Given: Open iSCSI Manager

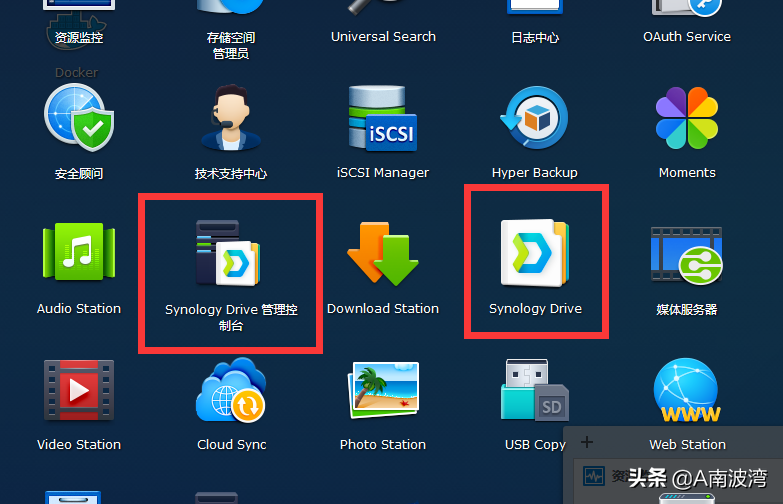Looking at the screenshot, I should 383,118.
